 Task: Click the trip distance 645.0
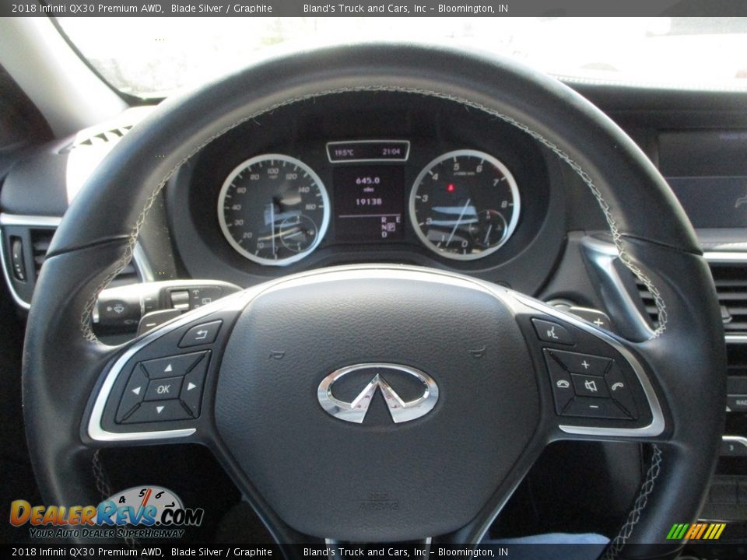tap(368, 180)
